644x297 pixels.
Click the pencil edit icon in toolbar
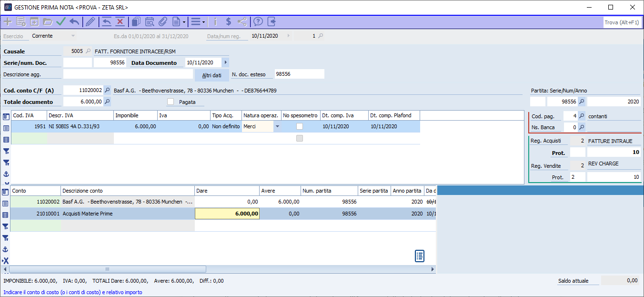(90, 21)
